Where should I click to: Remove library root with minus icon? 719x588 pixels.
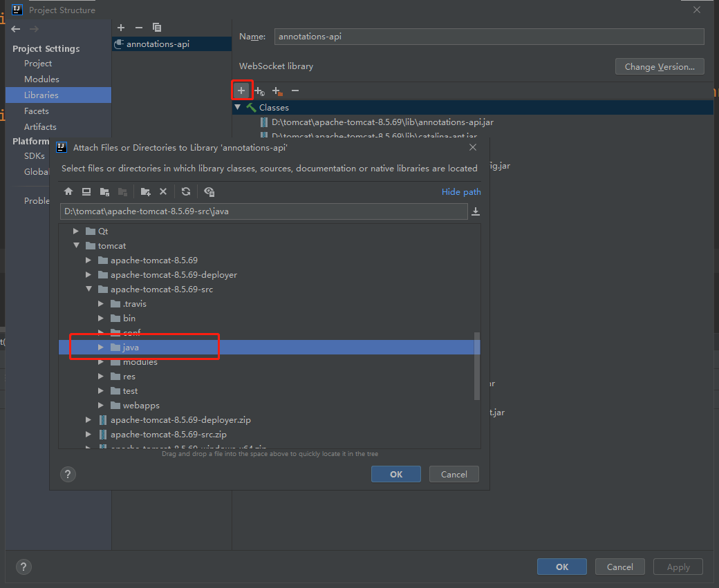[x=295, y=91]
